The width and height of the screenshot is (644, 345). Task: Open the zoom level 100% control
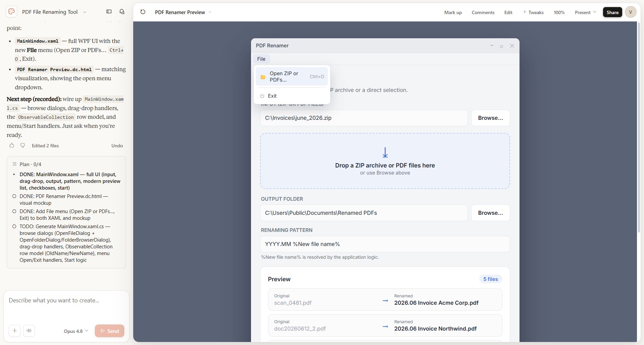coord(559,12)
